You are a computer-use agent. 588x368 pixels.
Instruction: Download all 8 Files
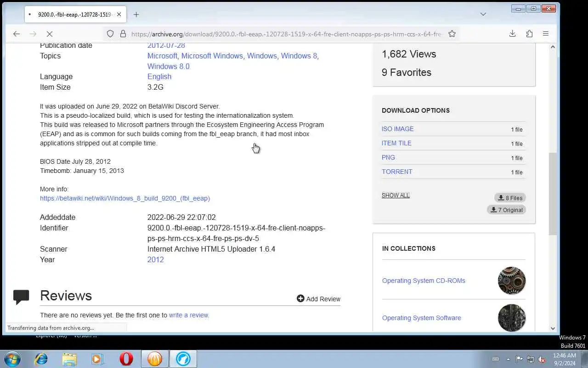[510, 198]
